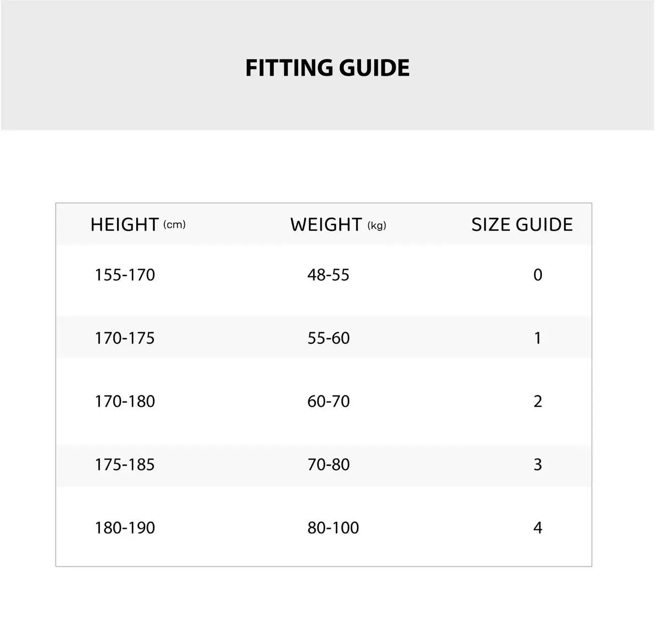Select size 3 in the size column
The height and width of the screenshot is (644, 655).
coord(537,465)
